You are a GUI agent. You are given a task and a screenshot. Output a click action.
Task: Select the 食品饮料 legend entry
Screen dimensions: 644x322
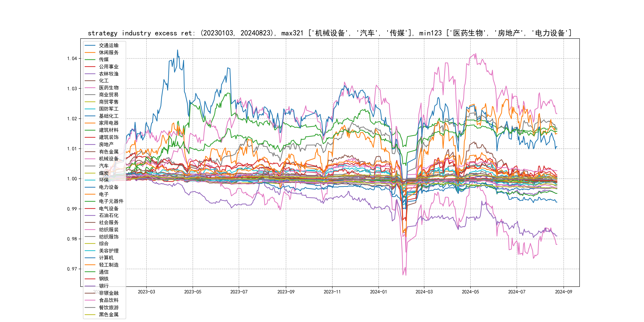click(109, 300)
